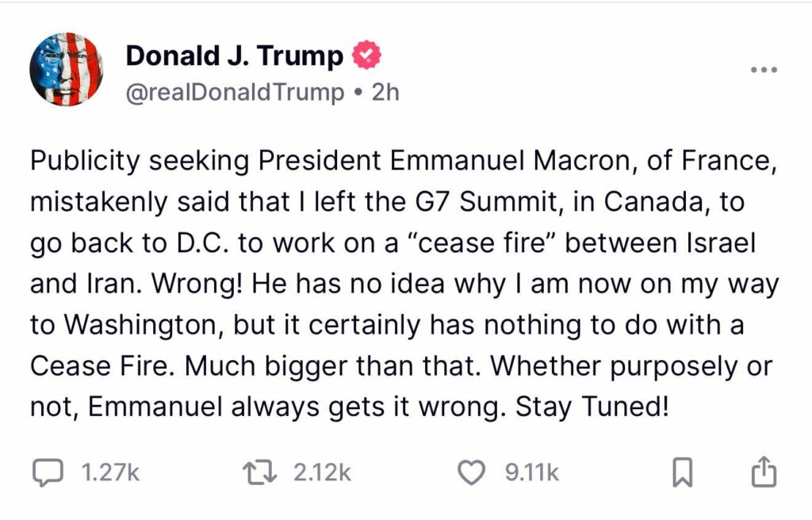
Task: Like the post with the heart icon
Action: tap(473, 473)
